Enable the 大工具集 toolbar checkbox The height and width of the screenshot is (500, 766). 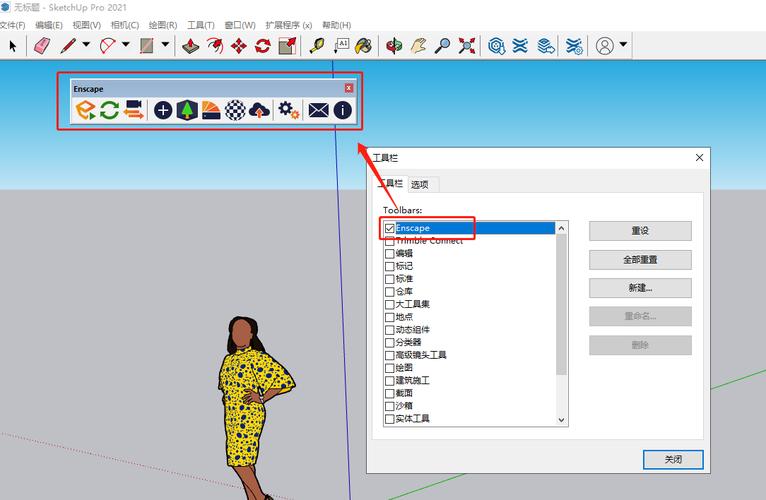[389, 304]
